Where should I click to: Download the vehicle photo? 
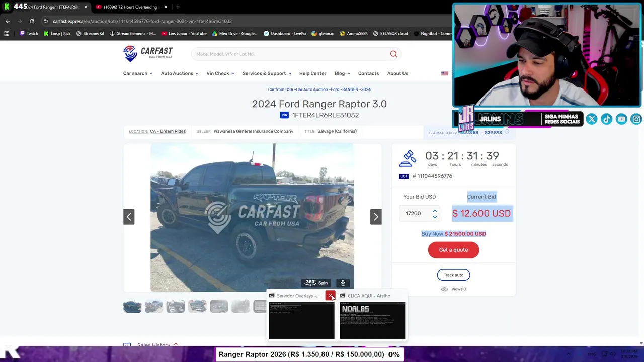[343, 283]
